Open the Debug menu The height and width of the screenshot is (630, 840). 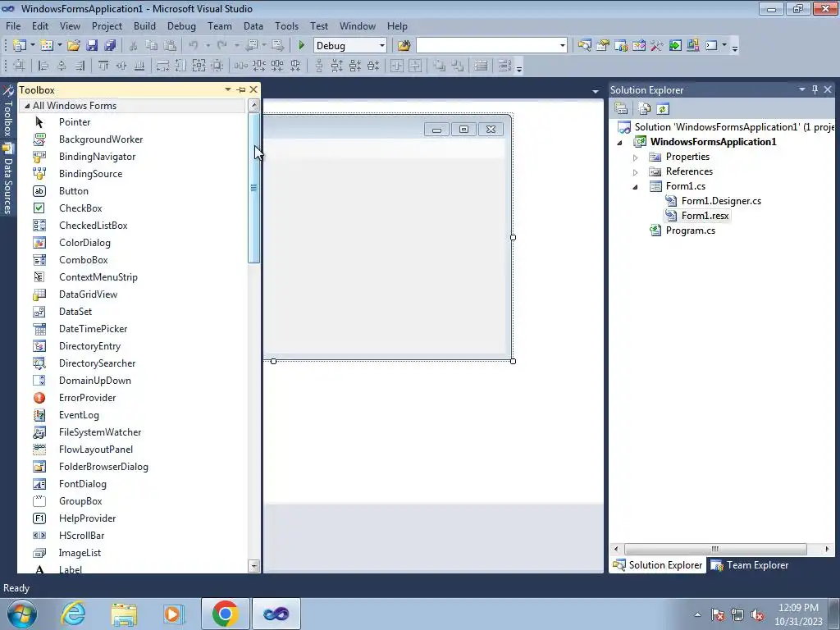(x=181, y=25)
